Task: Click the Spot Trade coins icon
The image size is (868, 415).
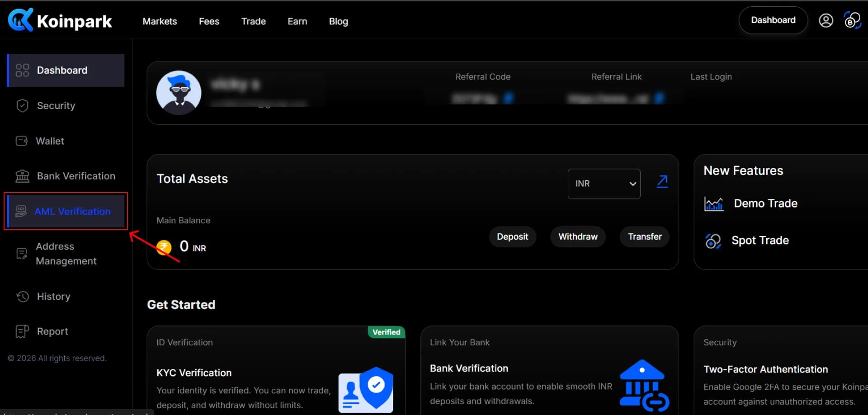Action: (x=713, y=241)
